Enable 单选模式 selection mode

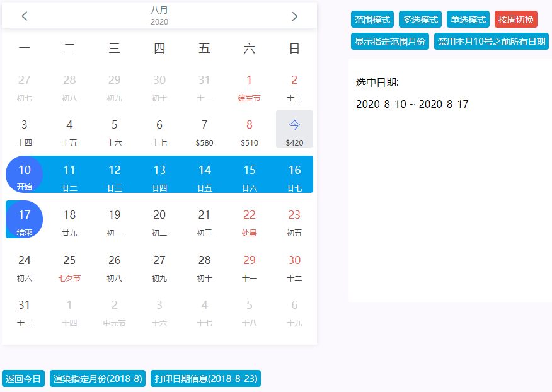[467, 19]
